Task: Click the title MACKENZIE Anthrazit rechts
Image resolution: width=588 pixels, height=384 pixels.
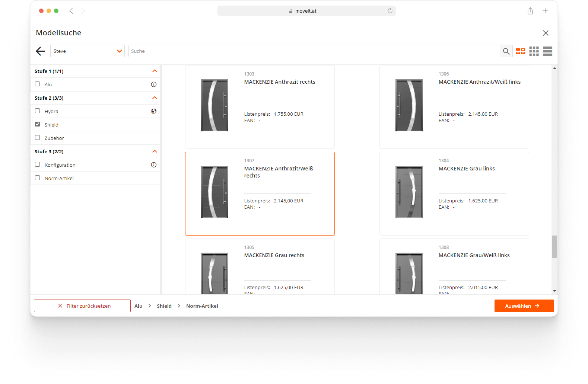Action: coord(280,82)
